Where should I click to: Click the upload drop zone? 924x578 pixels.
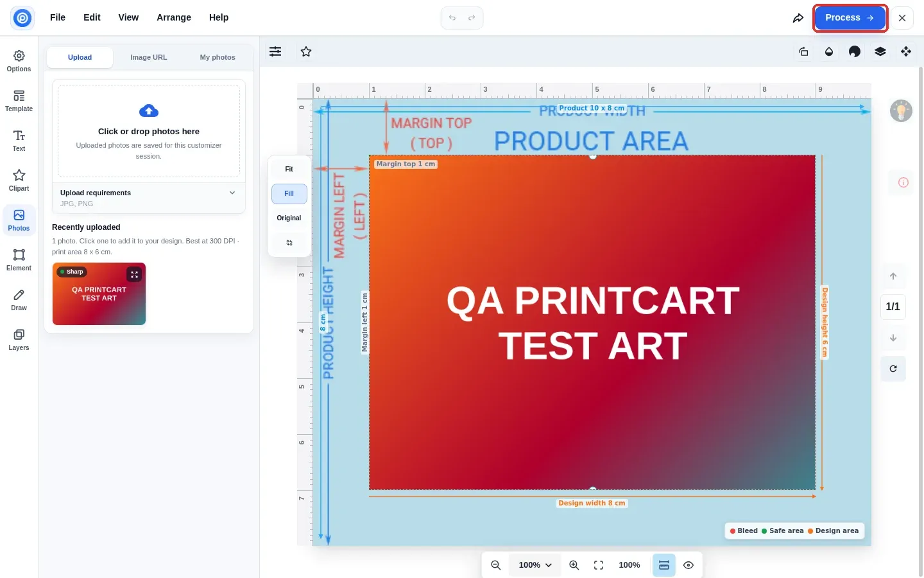tap(149, 131)
